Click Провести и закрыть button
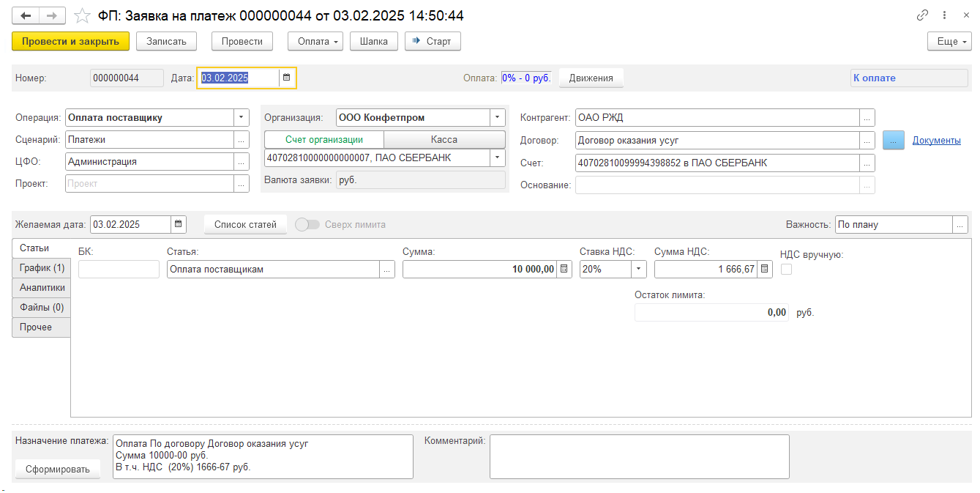Viewport: 980px width, 493px height. pyautogui.click(x=70, y=41)
